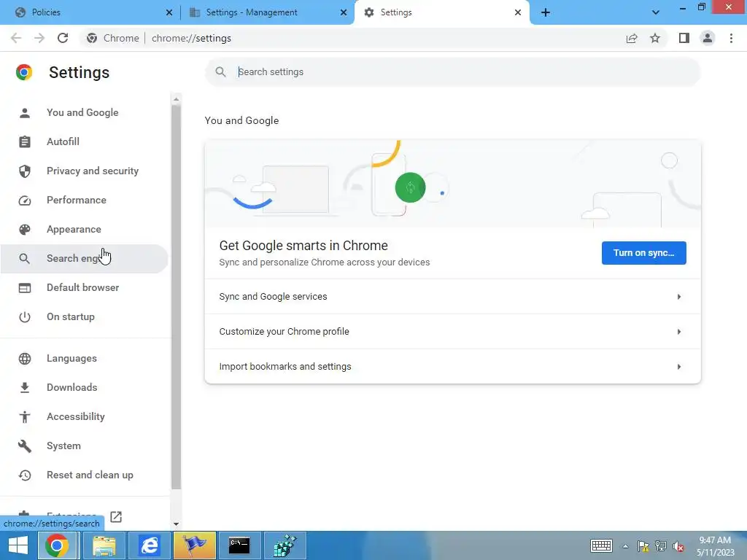Expand Sync and Google services row
This screenshot has height=560, width=747.
452,297
